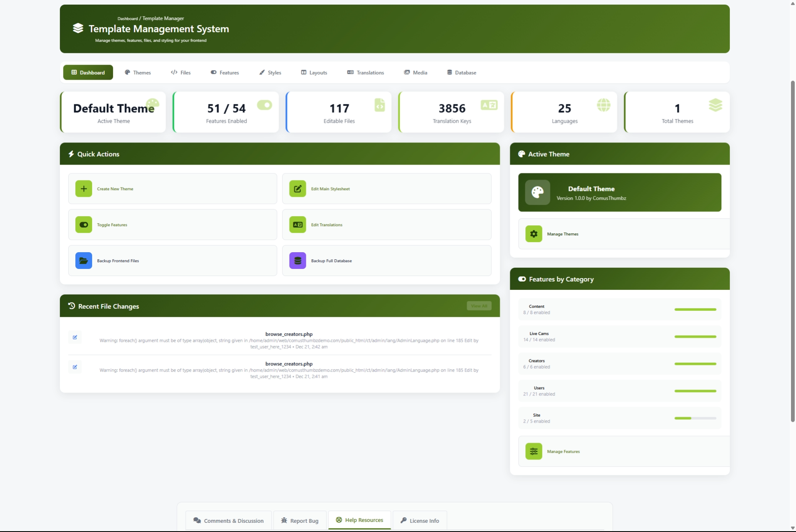The width and height of the screenshot is (796, 532).
Task: Select the Help Resources tab
Action: point(359,520)
